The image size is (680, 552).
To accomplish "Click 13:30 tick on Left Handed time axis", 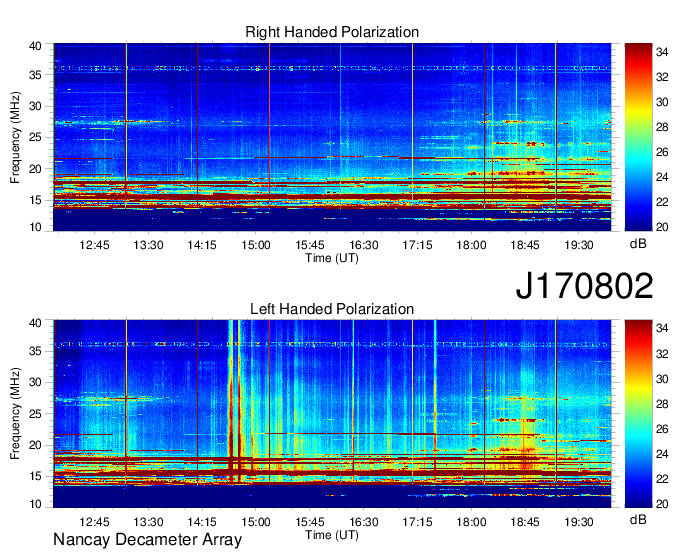I will [x=148, y=522].
